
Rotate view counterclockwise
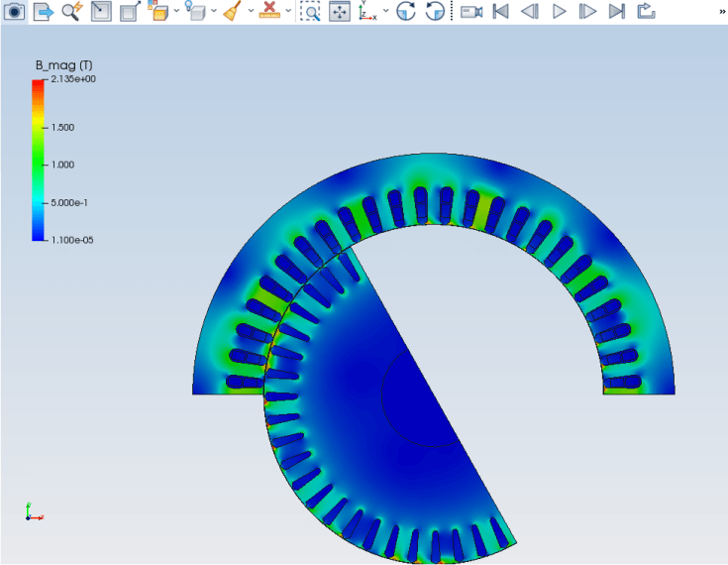coord(434,11)
